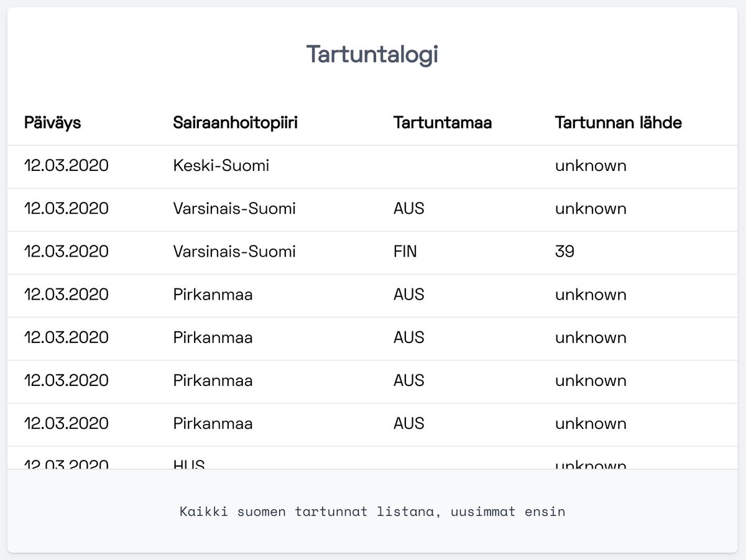
Task: Click the date in the Keski-Suomi row
Action: point(67,166)
